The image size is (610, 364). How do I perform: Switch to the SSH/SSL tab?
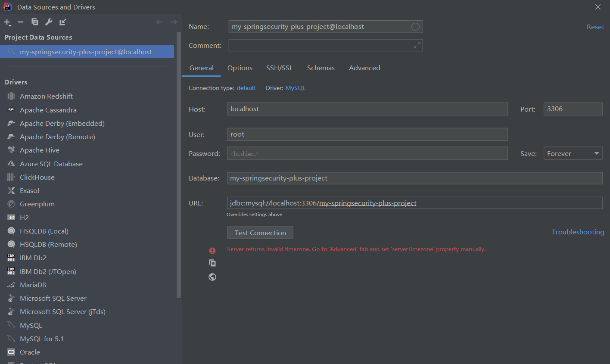coord(280,68)
